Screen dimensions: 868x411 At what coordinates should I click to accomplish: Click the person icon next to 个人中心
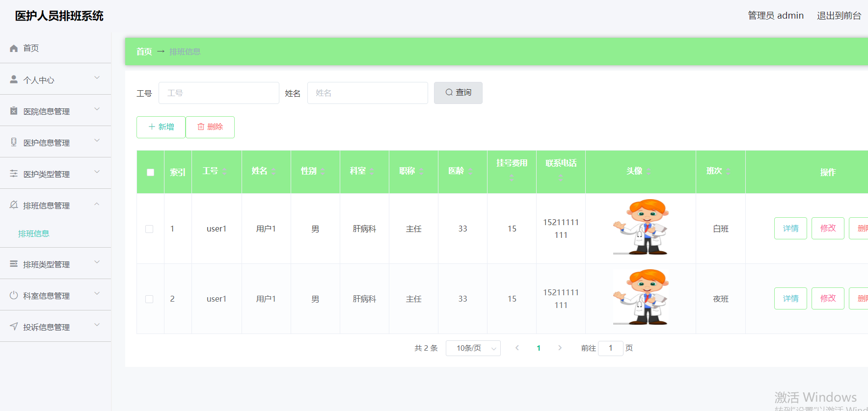coord(14,79)
